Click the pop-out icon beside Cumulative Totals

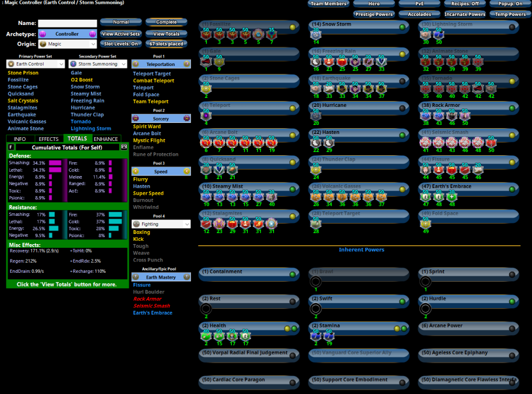click(124, 147)
